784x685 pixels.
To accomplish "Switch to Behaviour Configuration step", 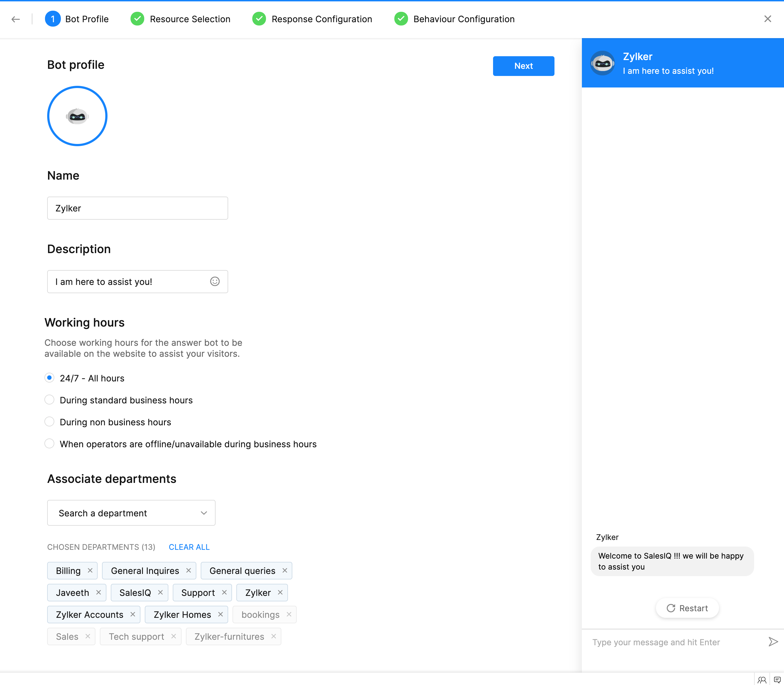I will click(454, 19).
